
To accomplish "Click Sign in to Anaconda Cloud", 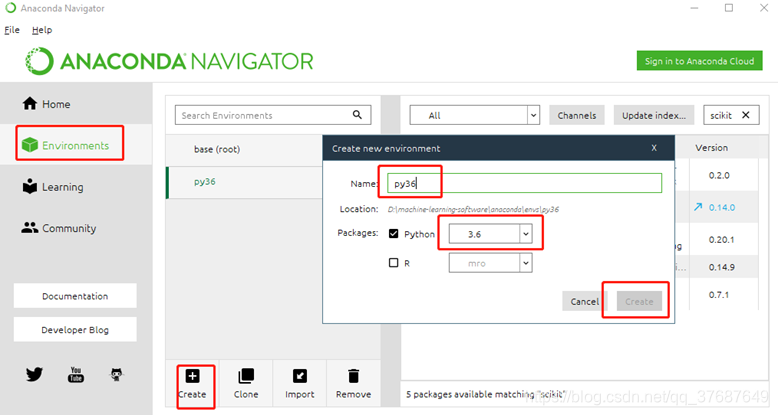I will [700, 61].
